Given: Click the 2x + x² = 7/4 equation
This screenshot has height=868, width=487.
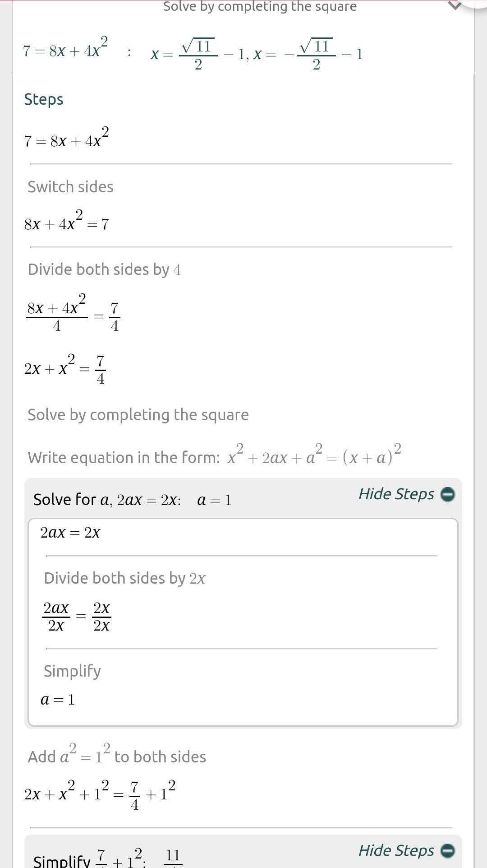Looking at the screenshot, I should tap(64, 369).
